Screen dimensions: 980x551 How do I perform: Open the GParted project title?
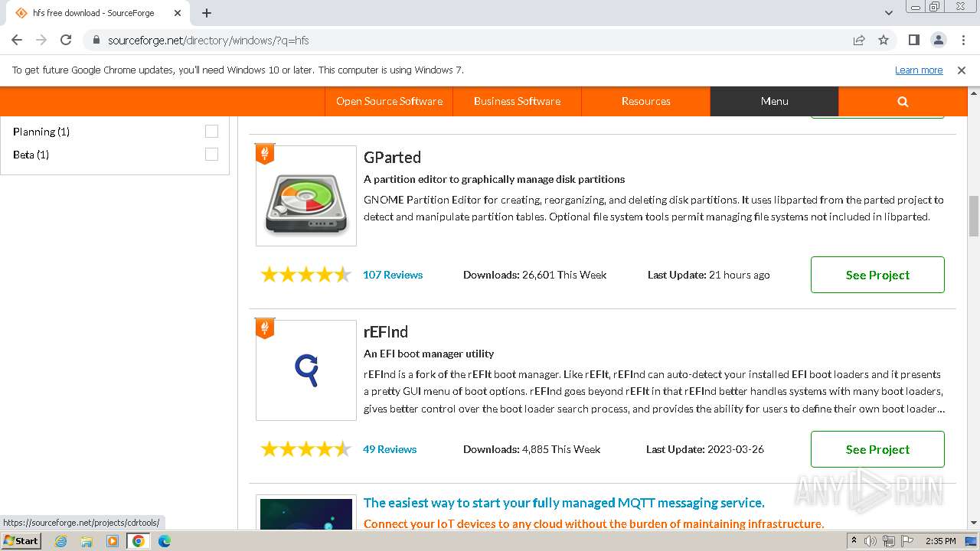click(392, 158)
